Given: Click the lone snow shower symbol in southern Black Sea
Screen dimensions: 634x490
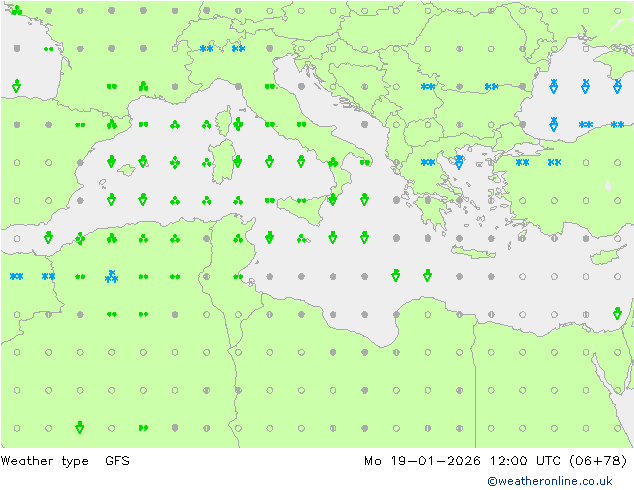Looking at the screenshot, I should pyautogui.click(x=553, y=124).
